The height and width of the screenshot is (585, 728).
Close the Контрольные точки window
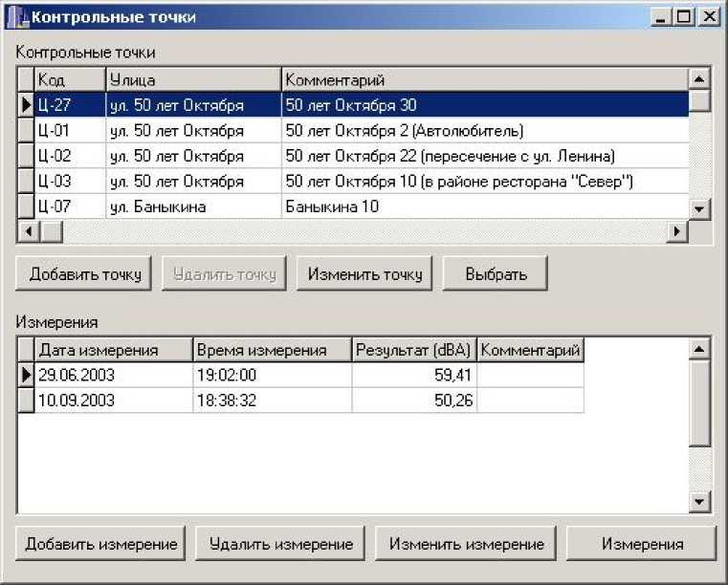pyautogui.click(x=710, y=17)
